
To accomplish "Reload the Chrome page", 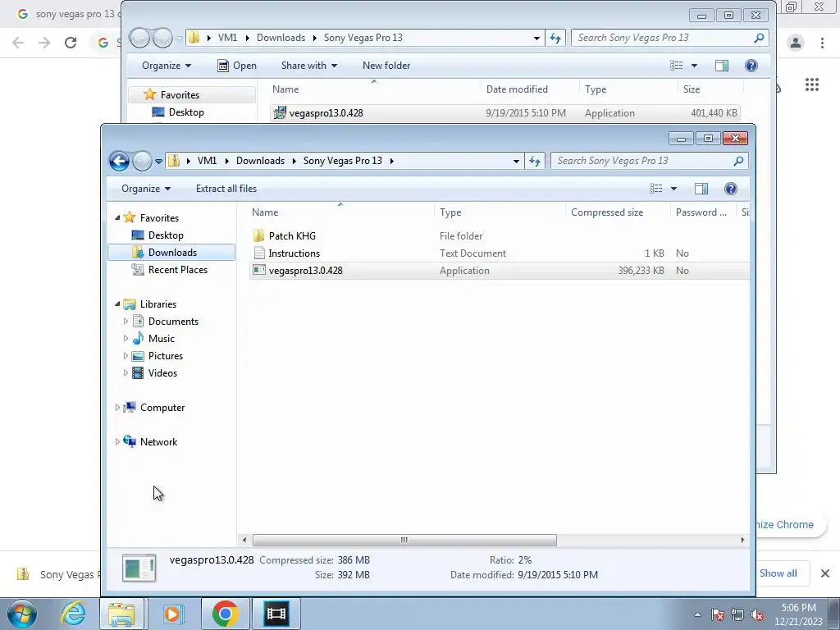I will click(x=71, y=43).
